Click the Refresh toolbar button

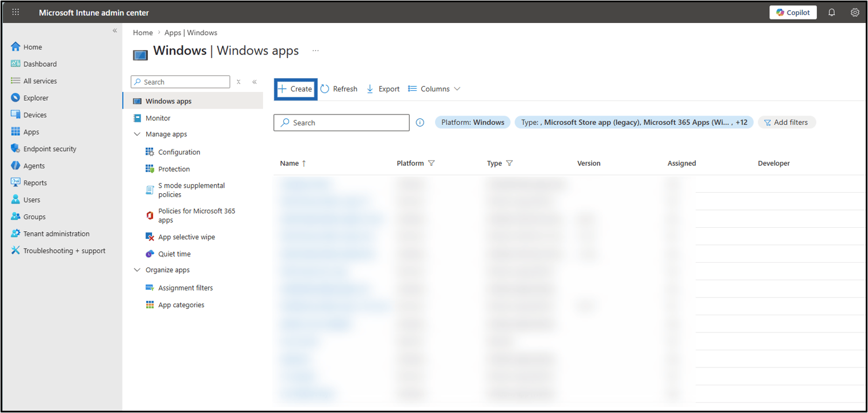339,89
